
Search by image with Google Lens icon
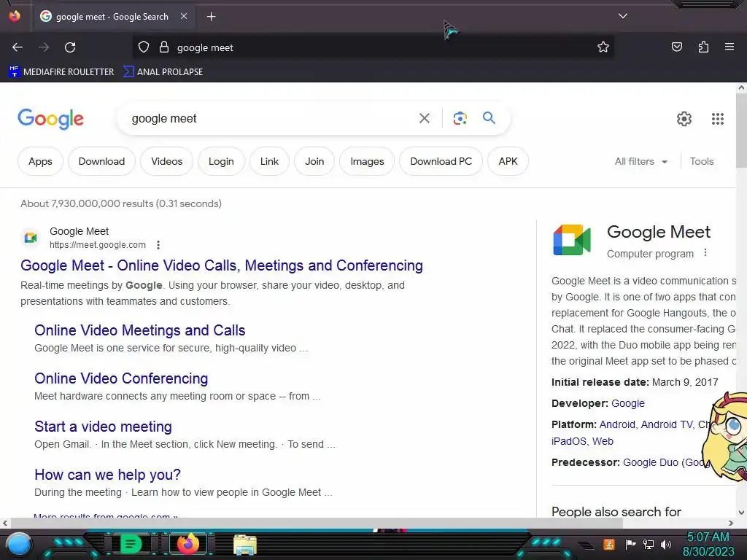(x=460, y=118)
